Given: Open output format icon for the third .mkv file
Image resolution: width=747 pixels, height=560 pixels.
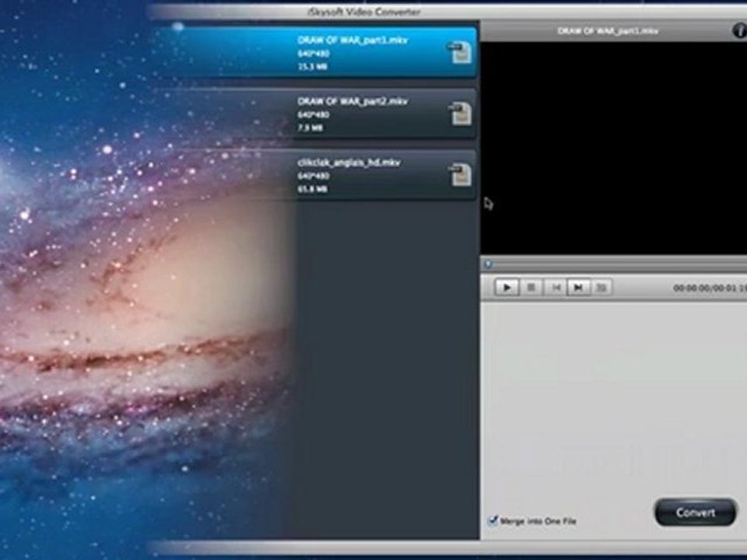Looking at the screenshot, I should 460,174.
